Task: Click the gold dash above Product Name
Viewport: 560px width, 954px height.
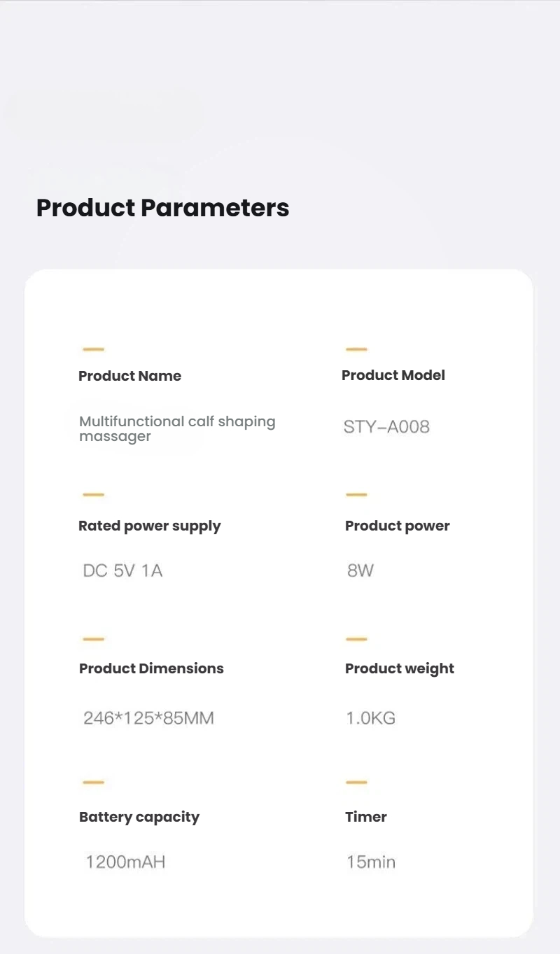Action: tap(93, 349)
